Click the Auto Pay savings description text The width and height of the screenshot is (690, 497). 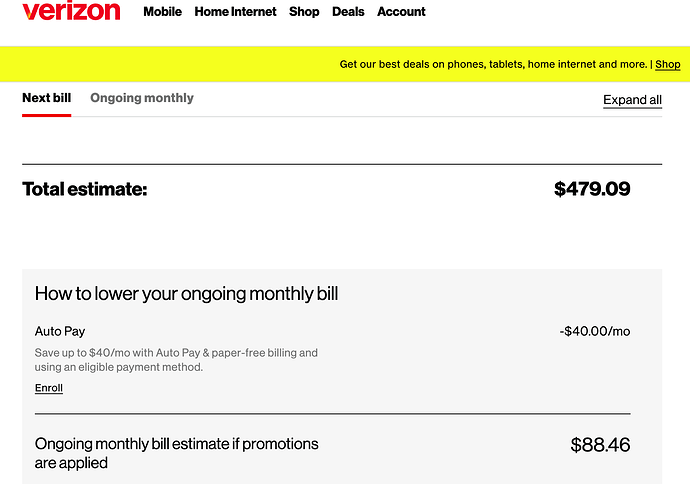pyautogui.click(x=176, y=359)
